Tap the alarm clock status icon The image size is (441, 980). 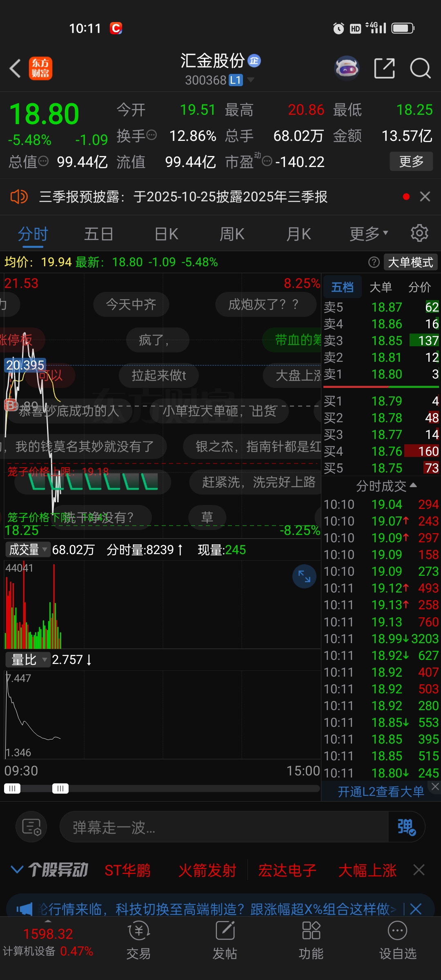339,28
